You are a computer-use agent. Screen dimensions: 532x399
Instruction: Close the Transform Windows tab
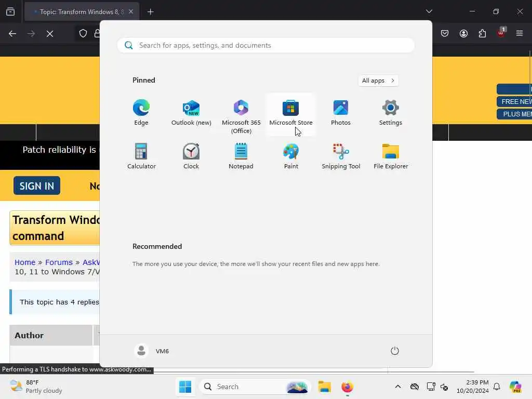coord(130,12)
